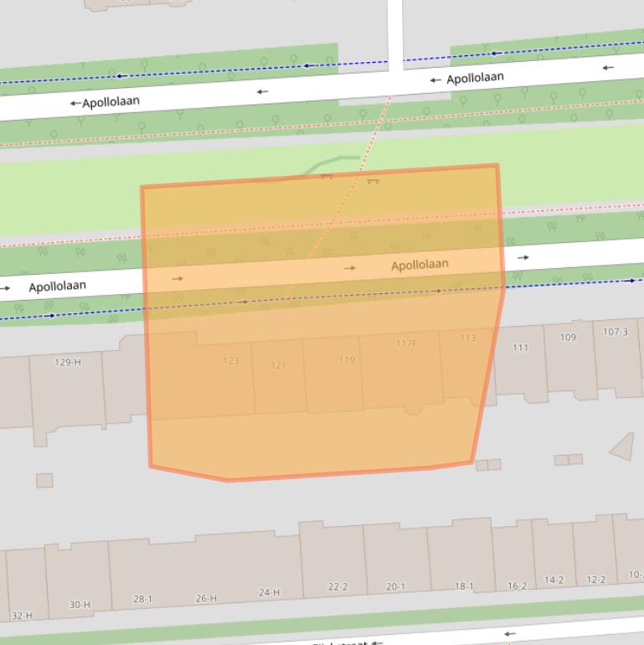The height and width of the screenshot is (645, 644).
Task: Select building number 113
Action: 467,338
